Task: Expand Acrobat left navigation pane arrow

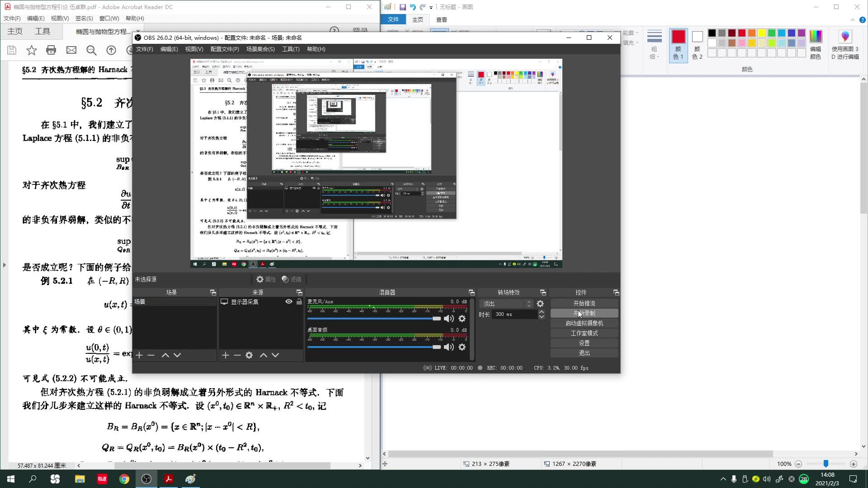Action: tap(4, 265)
